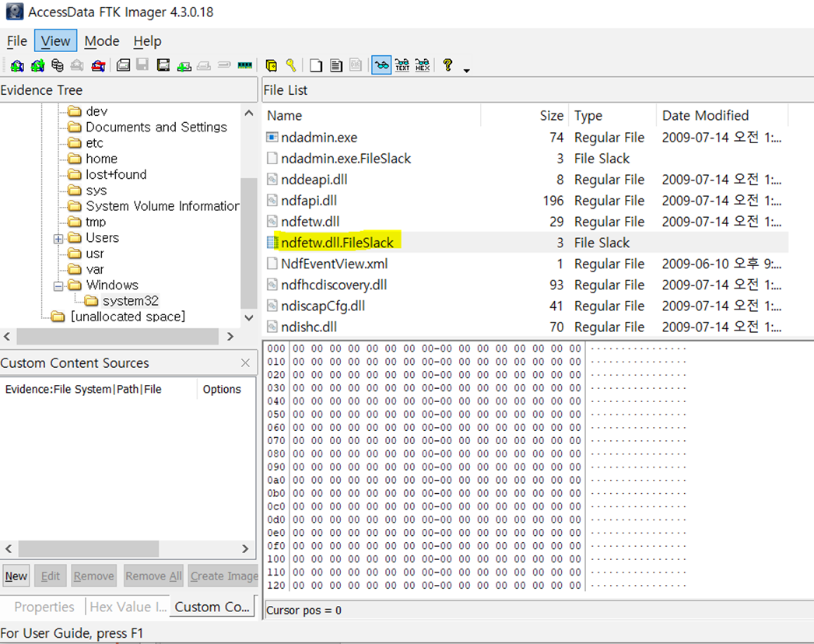This screenshot has height=644, width=814.
Task: Click the yellow question mark help icon
Action: coord(447,65)
